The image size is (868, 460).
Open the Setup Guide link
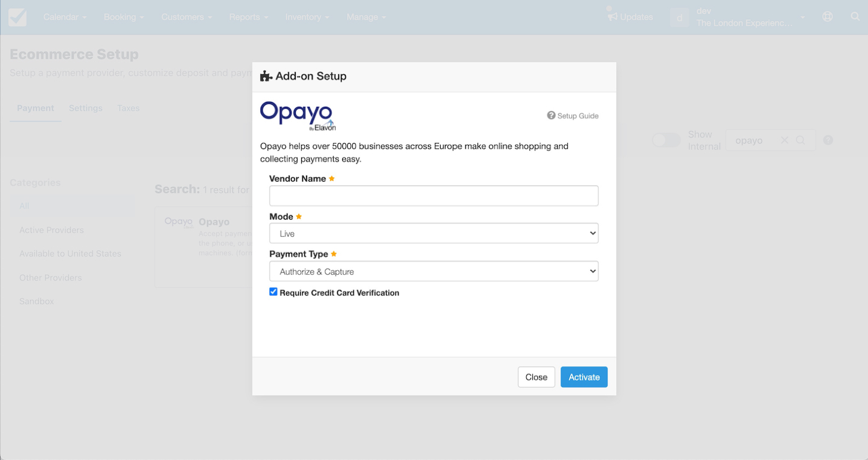click(x=573, y=115)
